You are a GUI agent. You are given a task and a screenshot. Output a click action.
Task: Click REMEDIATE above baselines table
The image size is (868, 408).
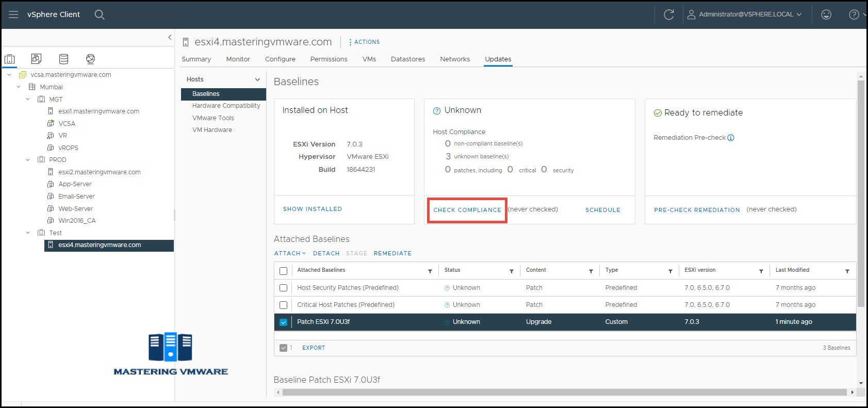click(392, 253)
